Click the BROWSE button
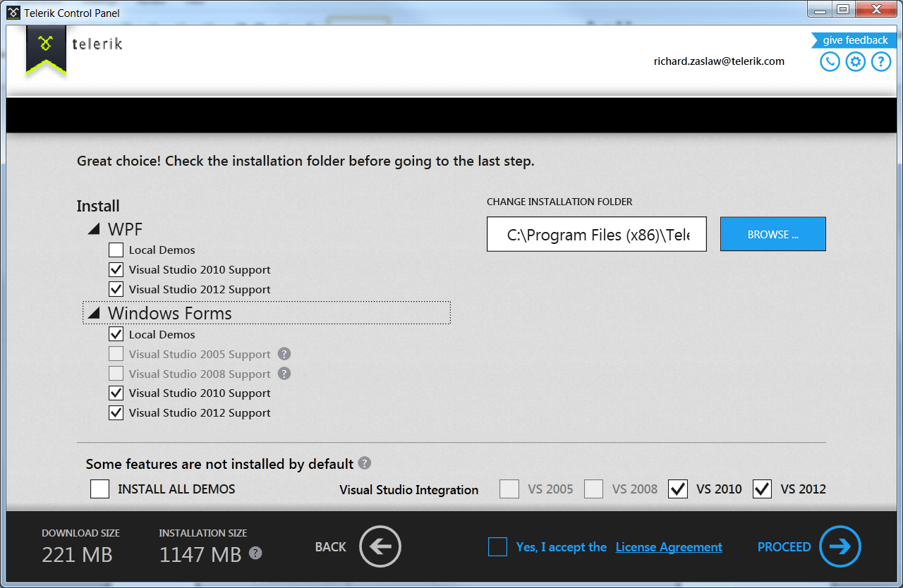 pos(773,234)
